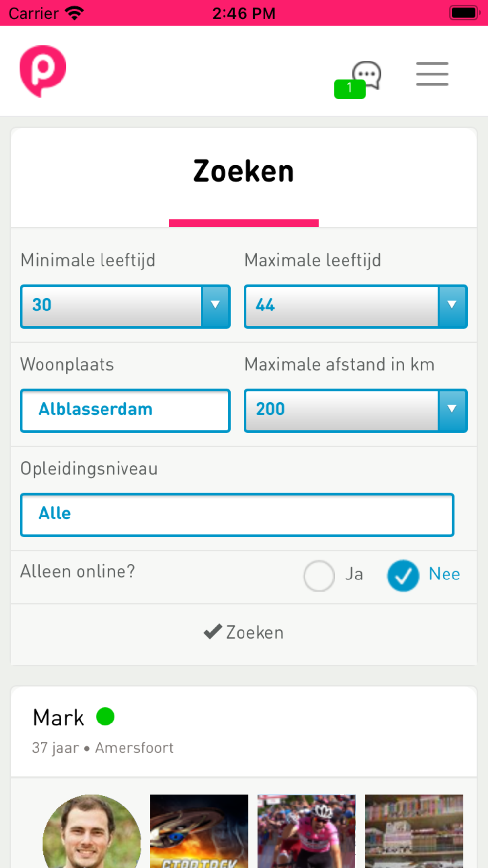Tap the battery icon in status bar

pos(463,13)
